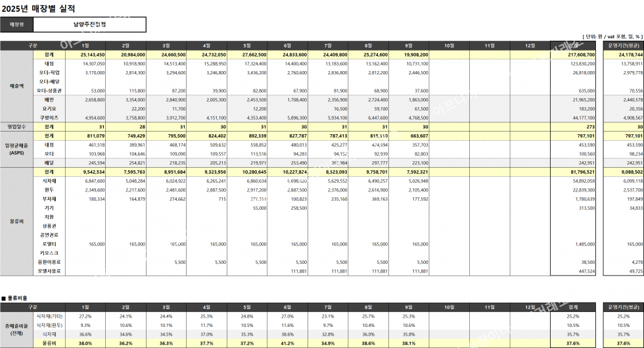Select the 매장명 label cell
This screenshot has width=644, height=348.
16,24
